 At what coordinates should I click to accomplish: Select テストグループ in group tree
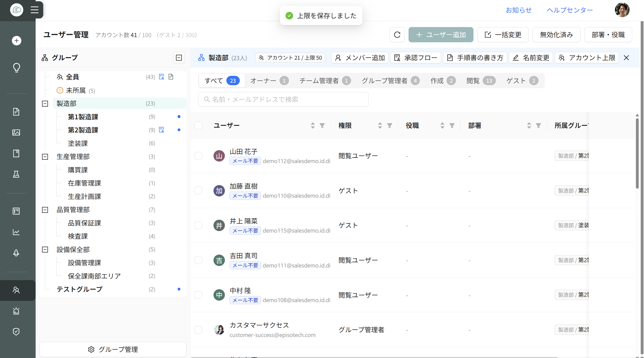(x=80, y=289)
